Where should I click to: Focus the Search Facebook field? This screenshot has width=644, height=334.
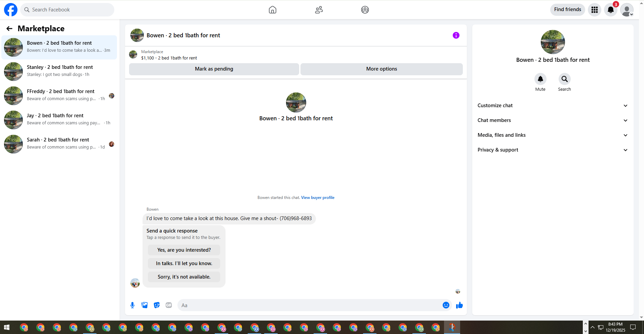coord(67,10)
